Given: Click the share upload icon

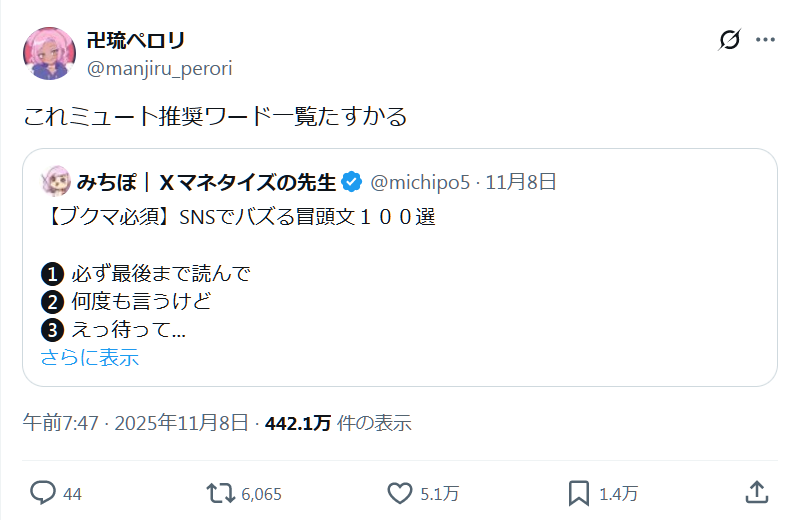Looking at the screenshot, I should point(757,492).
